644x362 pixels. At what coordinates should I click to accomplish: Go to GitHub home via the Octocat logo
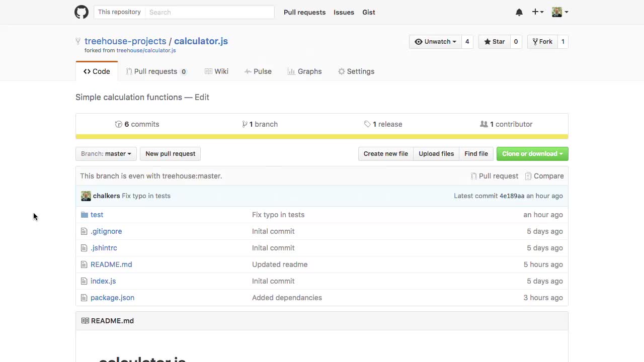pyautogui.click(x=82, y=12)
